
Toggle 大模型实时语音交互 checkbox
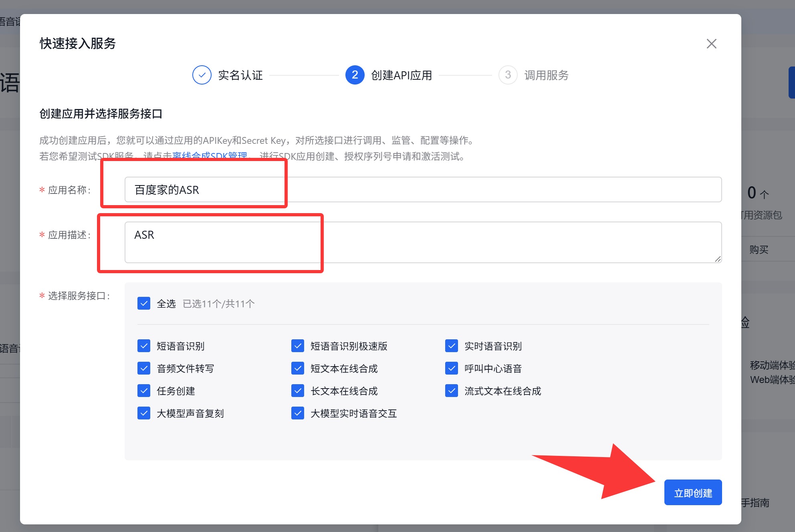(298, 413)
